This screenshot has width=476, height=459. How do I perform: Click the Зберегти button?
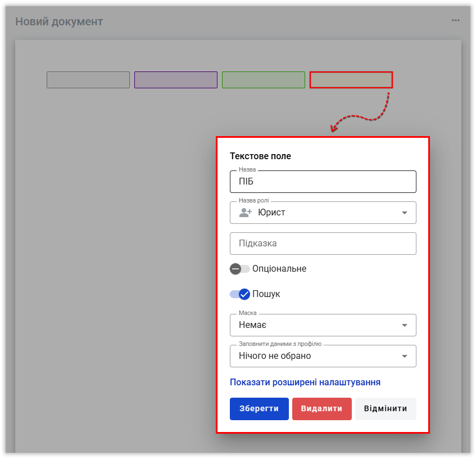click(259, 409)
